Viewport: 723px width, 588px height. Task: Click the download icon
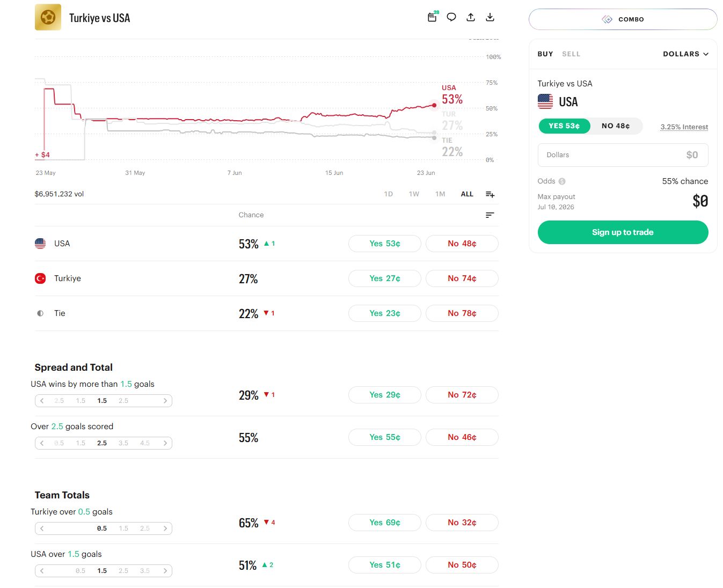[490, 17]
